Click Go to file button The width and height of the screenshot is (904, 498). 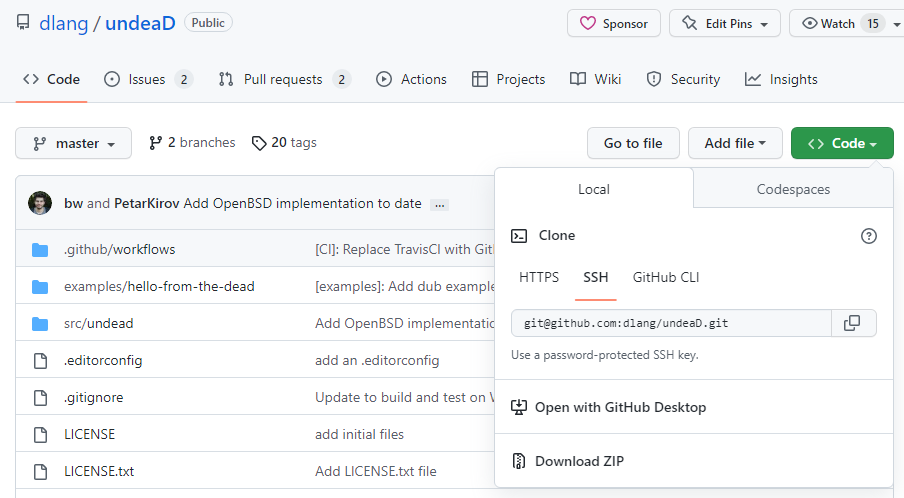(x=633, y=143)
